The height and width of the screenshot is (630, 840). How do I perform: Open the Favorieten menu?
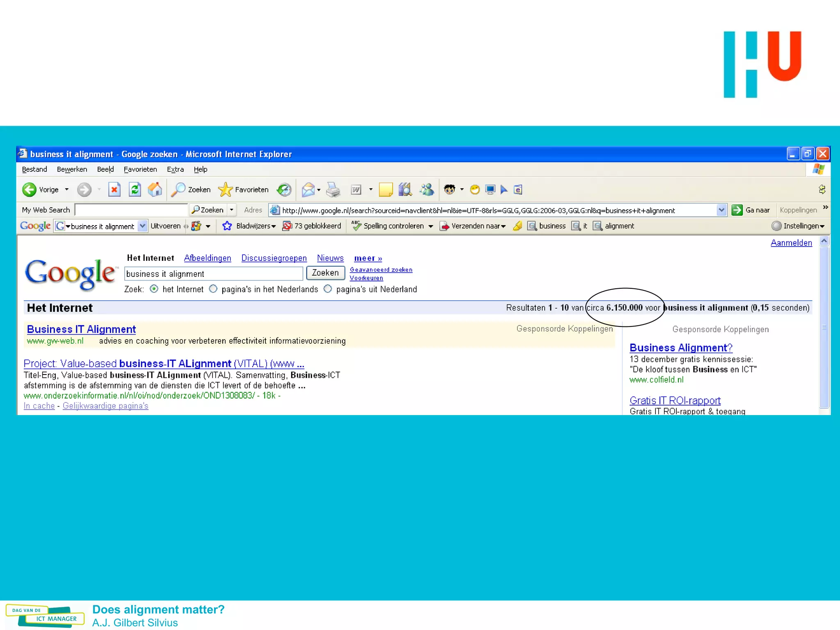[140, 169]
